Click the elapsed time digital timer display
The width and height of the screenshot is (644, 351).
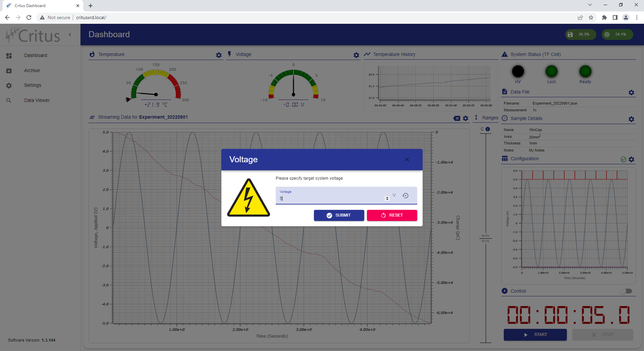(569, 315)
